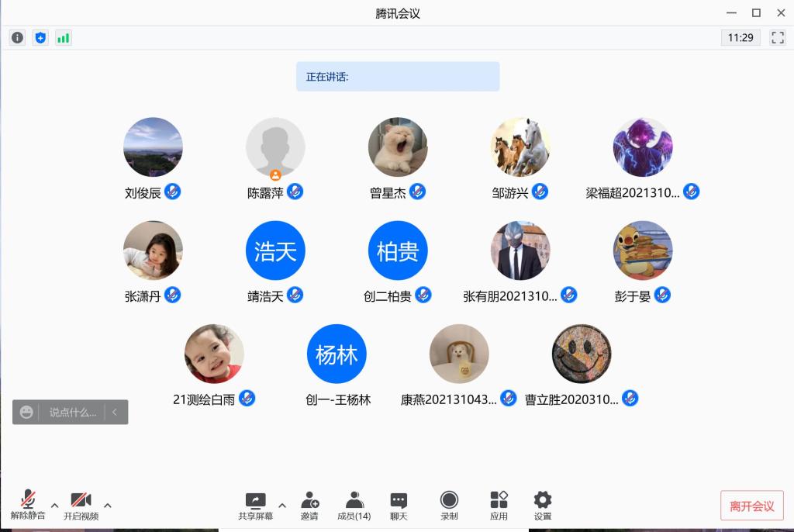Click muted mic icon beside 曹立胜2020310...
794x532 pixels.
630,399
